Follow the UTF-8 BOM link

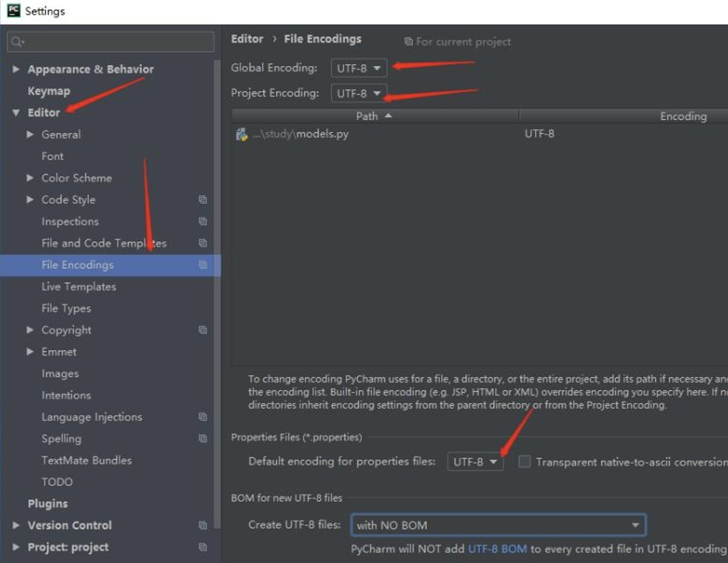[497, 549]
